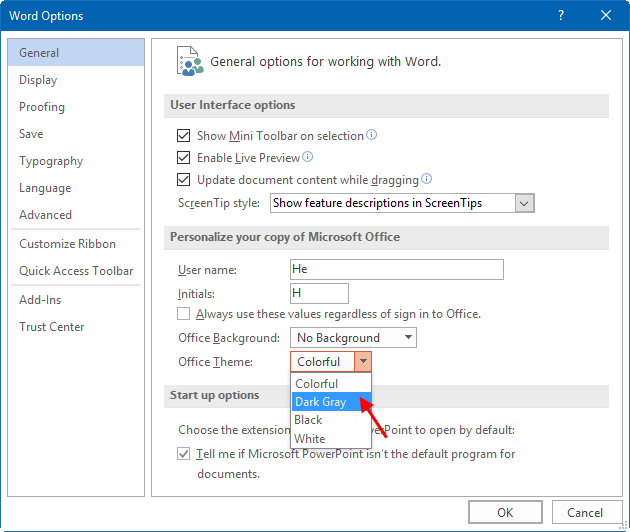The image size is (630, 532).
Task: Click the Cancel button
Action: (x=585, y=512)
